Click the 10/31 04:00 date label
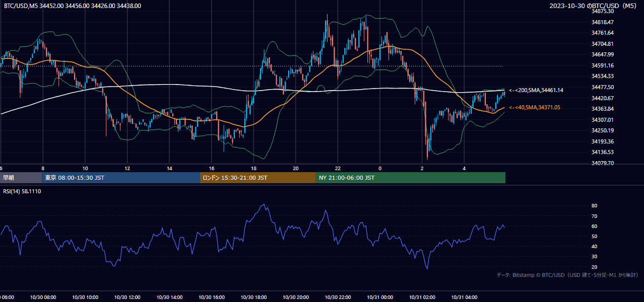Image resolution: width=644 pixels, height=302 pixels. [x=464, y=297]
